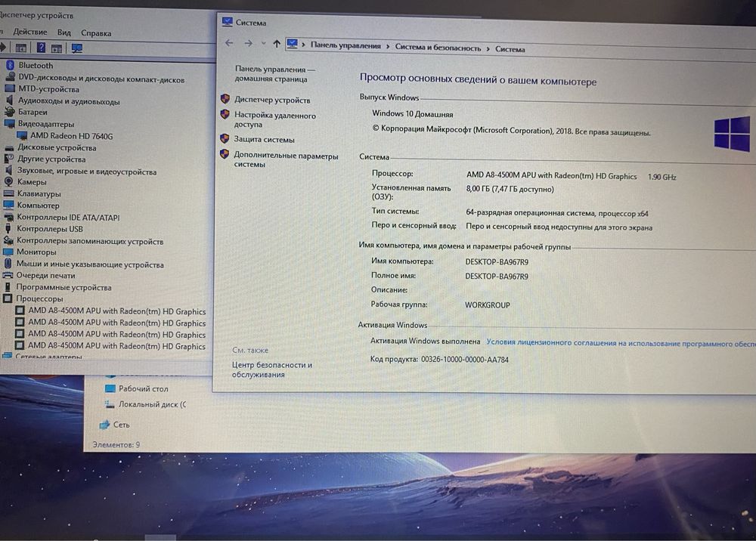Collapse the Видеоадаптеры category
The width and height of the screenshot is (756, 541).
pos(46,124)
